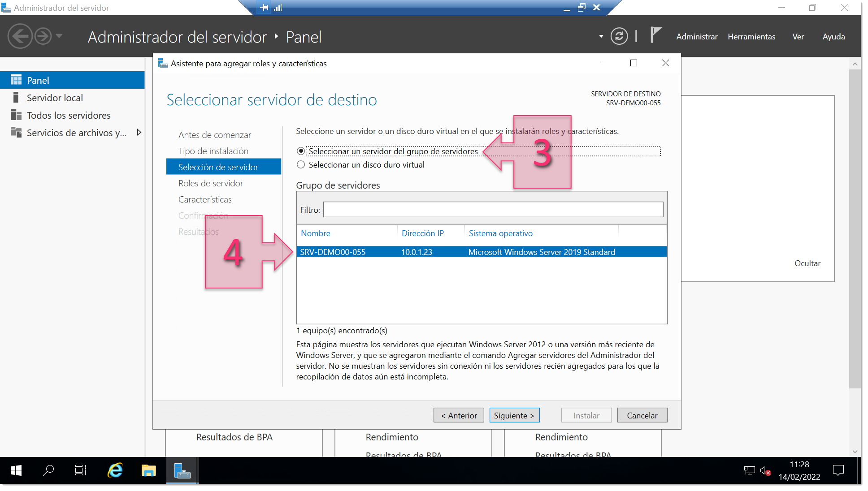Expand "Servicios de archivos y..." in sidebar

pos(139,133)
